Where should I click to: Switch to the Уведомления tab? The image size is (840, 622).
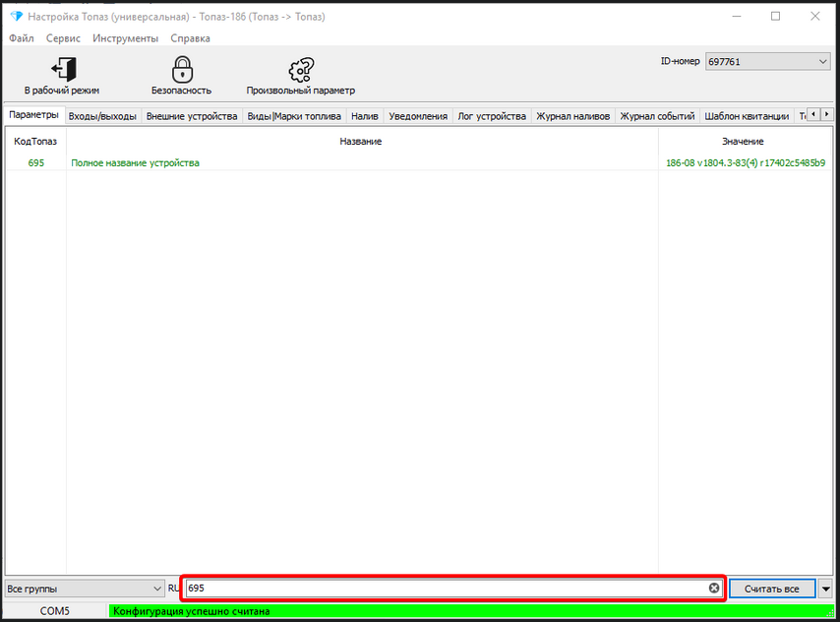418,116
